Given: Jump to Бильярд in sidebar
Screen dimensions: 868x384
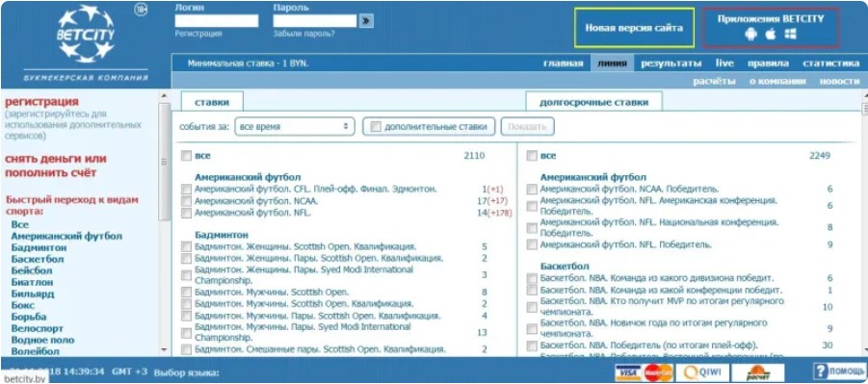Looking at the screenshot, I should [33, 294].
